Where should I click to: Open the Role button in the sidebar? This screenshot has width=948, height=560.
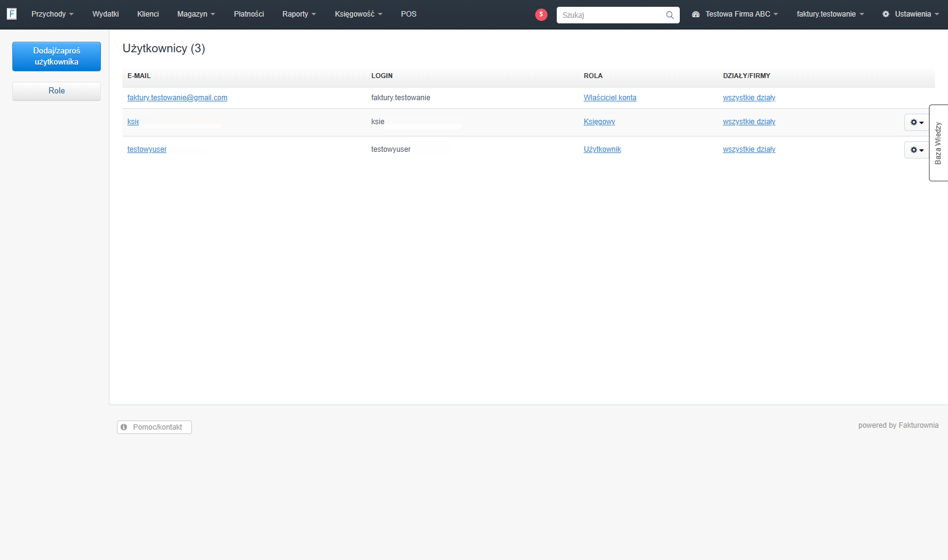tap(57, 91)
